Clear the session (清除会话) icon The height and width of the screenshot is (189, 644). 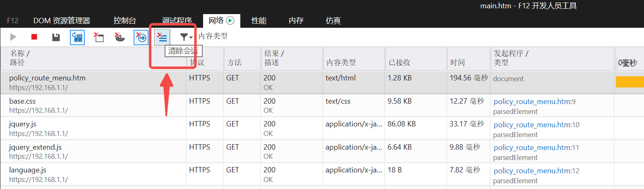[x=162, y=37]
